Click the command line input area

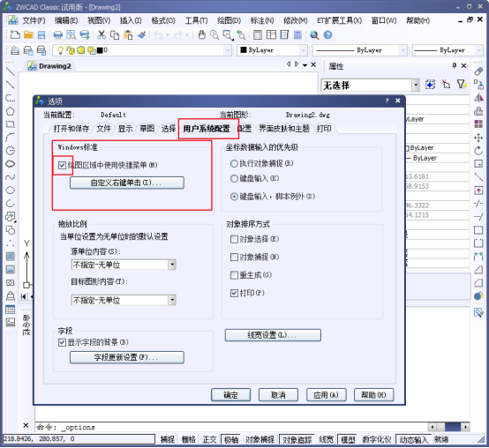coord(230,427)
